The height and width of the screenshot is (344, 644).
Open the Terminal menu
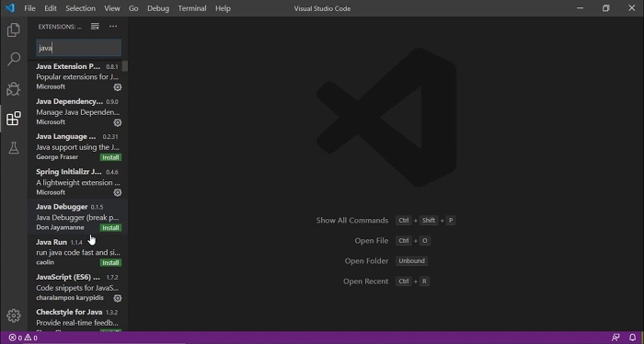point(192,8)
